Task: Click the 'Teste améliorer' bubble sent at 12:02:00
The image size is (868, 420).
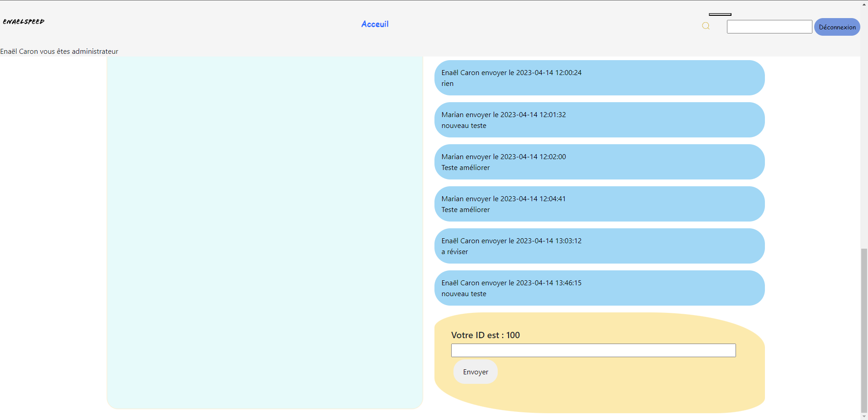Action: point(599,161)
